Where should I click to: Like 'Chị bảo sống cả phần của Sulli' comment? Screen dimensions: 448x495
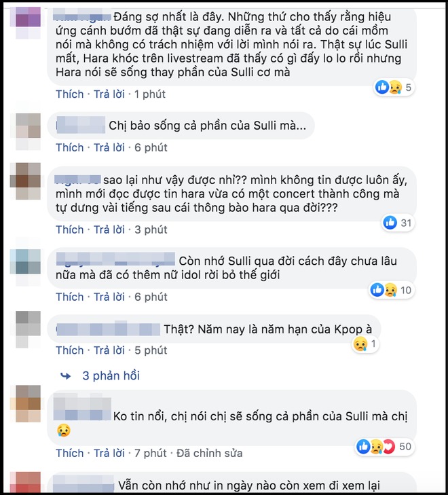[70, 147]
